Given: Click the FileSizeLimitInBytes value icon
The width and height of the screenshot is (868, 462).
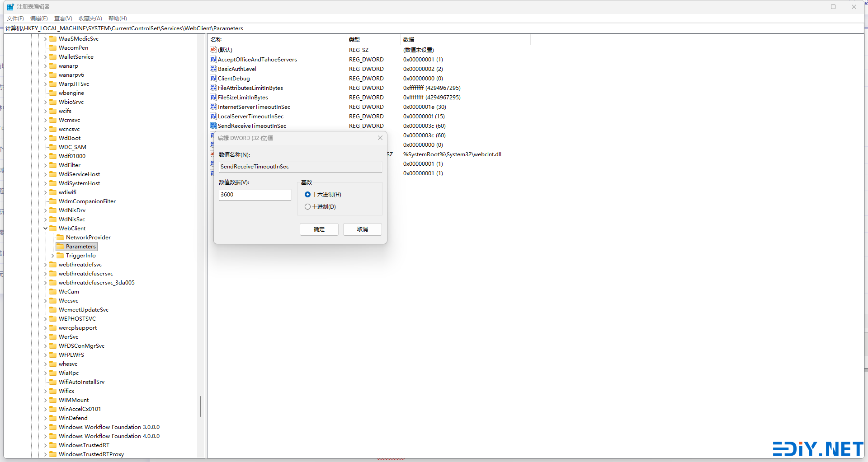Looking at the screenshot, I should click(x=213, y=98).
